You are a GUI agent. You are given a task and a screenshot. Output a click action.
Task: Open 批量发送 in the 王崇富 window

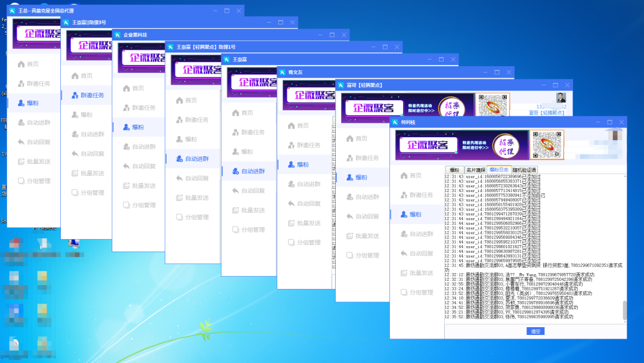click(248, 210)
